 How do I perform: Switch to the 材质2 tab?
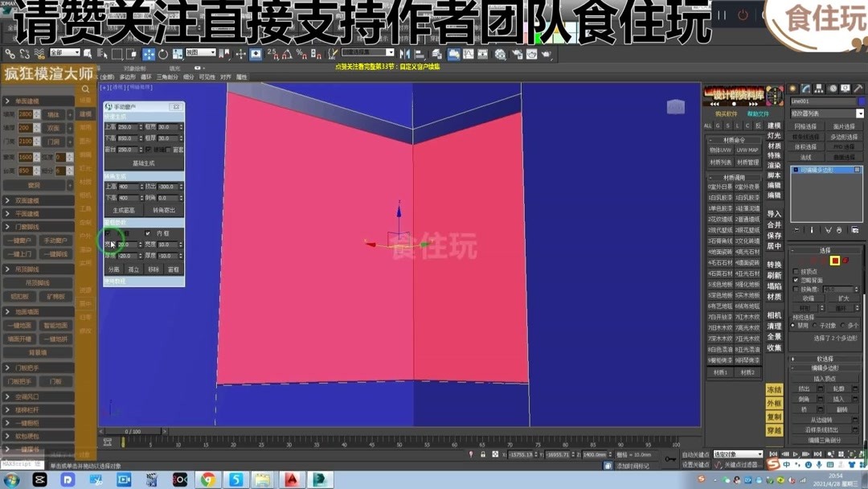coord(747,372)
